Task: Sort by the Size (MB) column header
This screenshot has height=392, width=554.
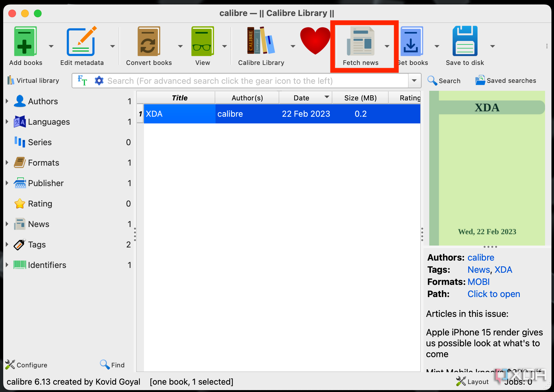Action: click(360, 98)
